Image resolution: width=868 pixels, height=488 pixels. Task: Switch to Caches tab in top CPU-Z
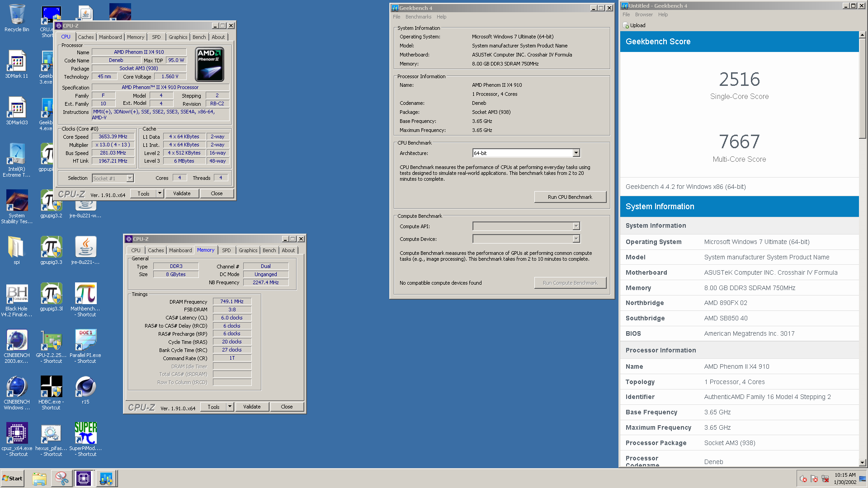click(85, 37)
